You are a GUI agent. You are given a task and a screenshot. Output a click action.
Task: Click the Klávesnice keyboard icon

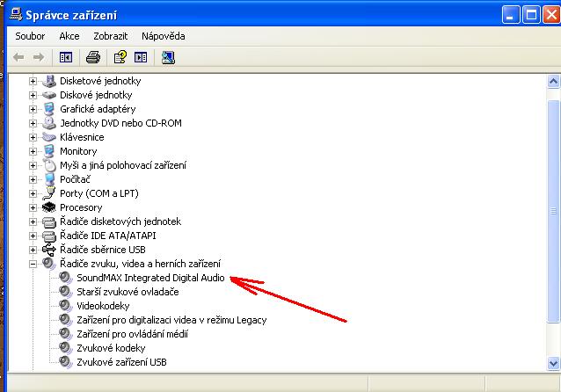pyautogui.click(x=49, y=137)
